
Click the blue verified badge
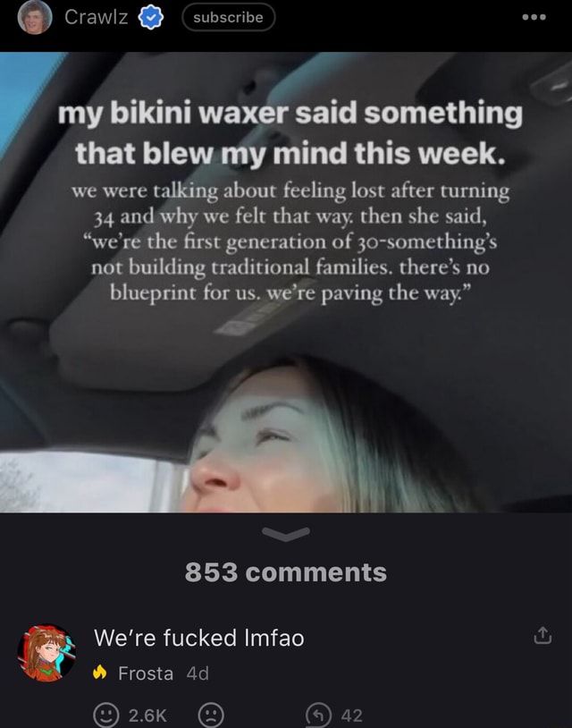[x=151, y=18]
